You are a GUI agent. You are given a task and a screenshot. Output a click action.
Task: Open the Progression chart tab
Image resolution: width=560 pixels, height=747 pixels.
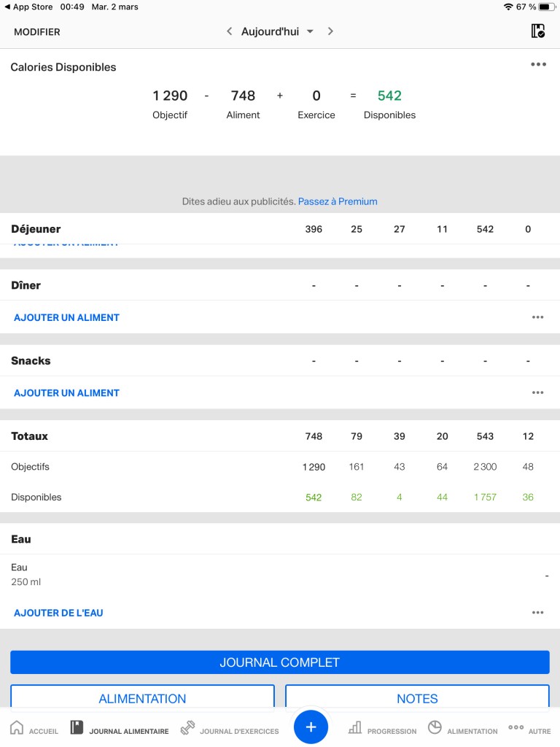pyautogui.click(x=382, y=729)
